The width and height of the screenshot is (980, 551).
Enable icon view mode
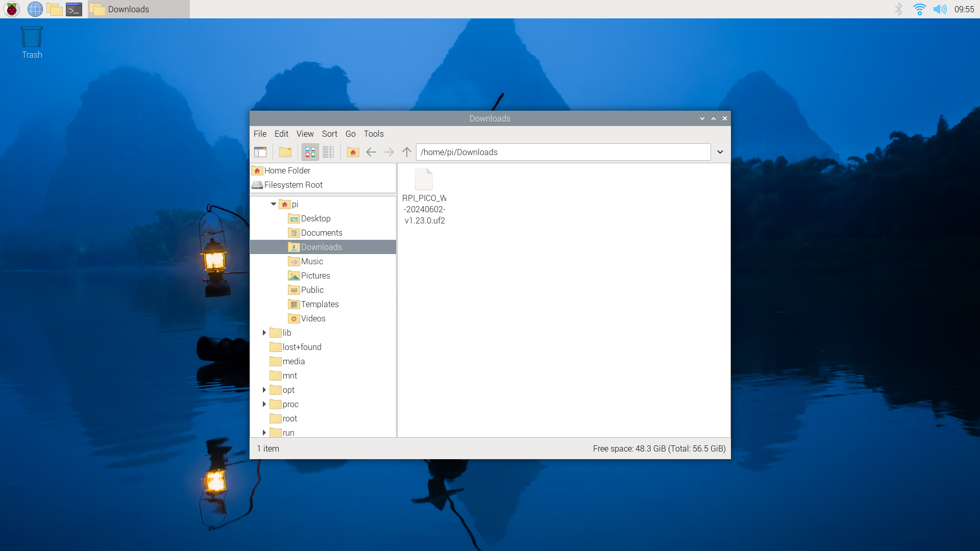click(310, 152)
